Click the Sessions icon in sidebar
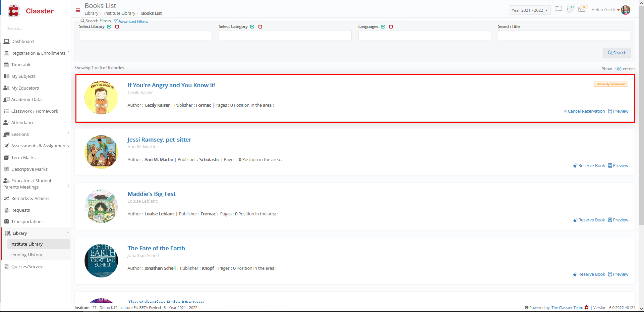644x312 pixels. (6, 134)
